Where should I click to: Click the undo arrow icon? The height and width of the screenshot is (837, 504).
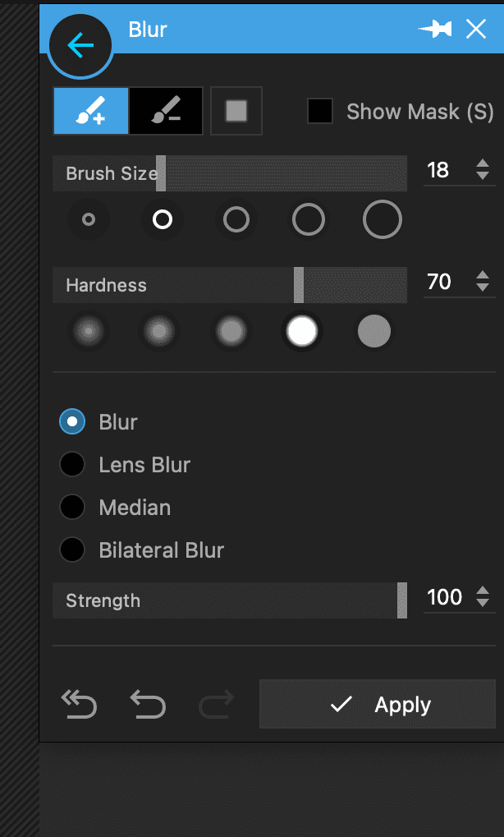point(148,704)
